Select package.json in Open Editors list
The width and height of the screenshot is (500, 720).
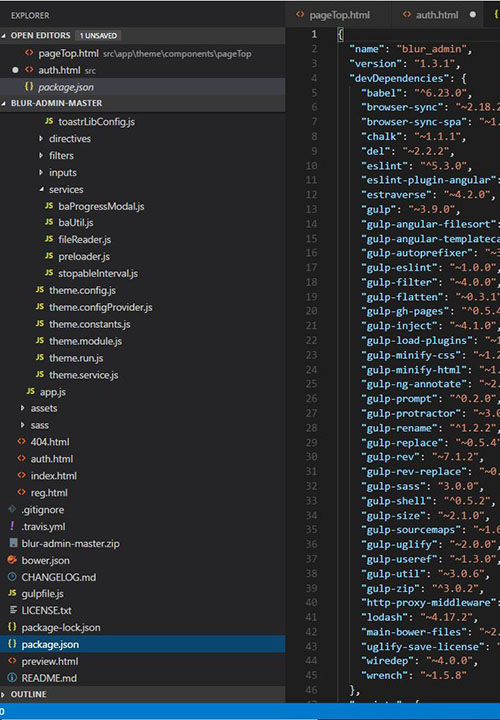coord(142,87)
